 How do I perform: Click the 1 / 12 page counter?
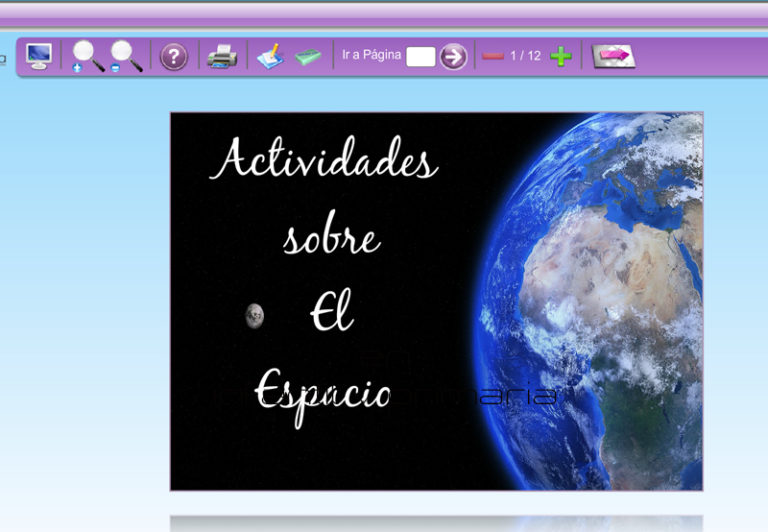tap(525, 56)
